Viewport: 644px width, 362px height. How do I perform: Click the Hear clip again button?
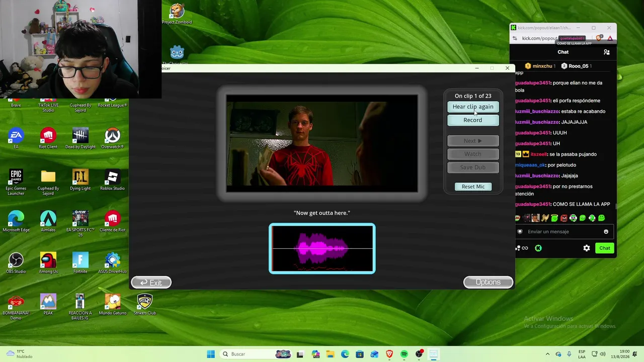pos(473,107)
